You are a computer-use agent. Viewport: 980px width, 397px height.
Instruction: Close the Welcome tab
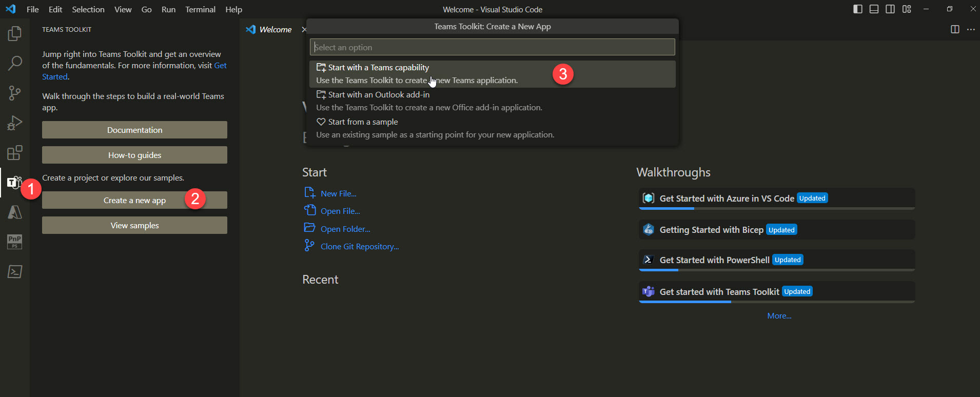(x=304, y=29)
